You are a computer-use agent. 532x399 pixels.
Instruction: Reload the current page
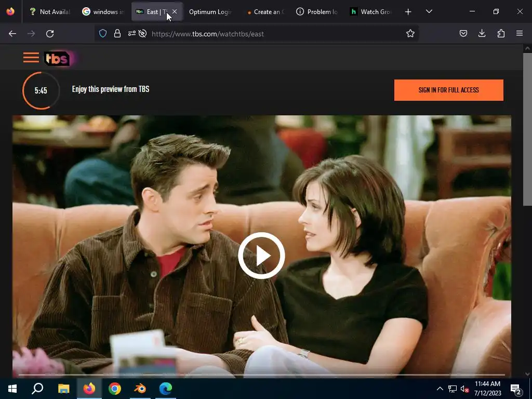coord(50,34)
